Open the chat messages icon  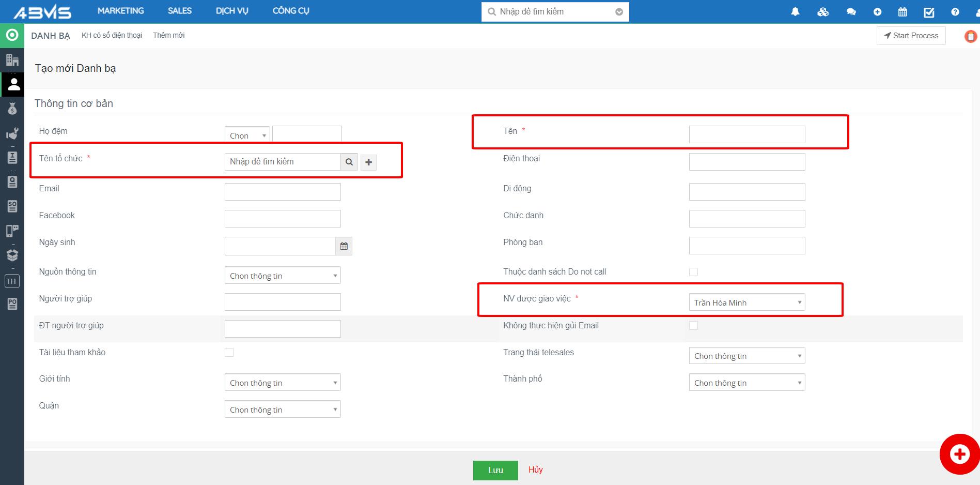851,11
